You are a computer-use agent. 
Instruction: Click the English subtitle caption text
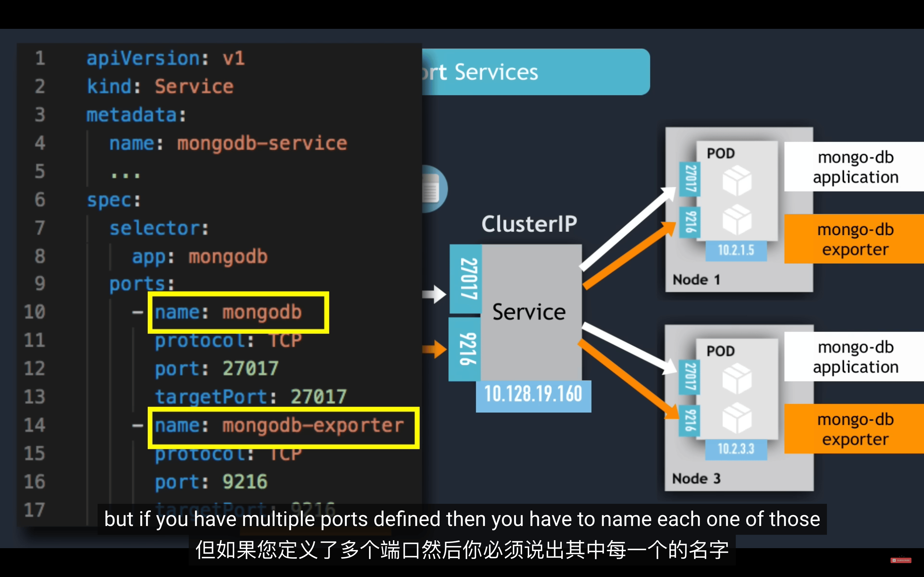(x=462, y=519)
